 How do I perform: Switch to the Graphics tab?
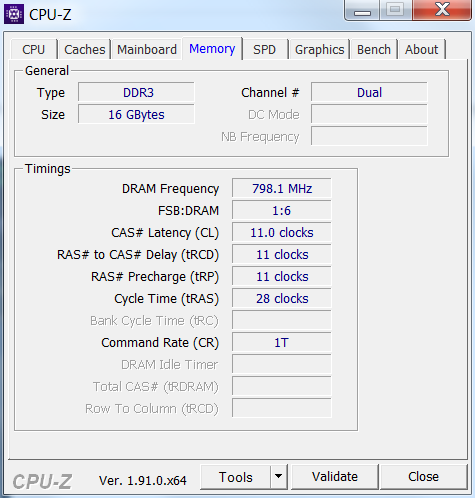point(319,49)
